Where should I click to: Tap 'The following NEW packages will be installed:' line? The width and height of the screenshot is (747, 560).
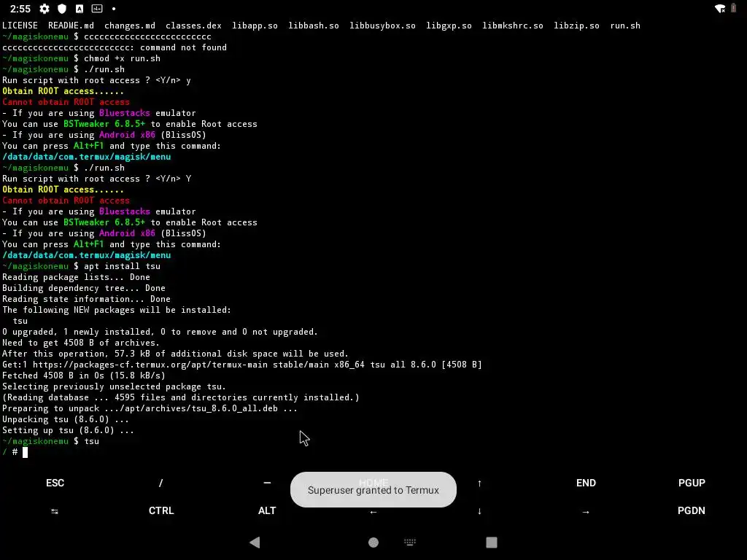tap(117, 310)
